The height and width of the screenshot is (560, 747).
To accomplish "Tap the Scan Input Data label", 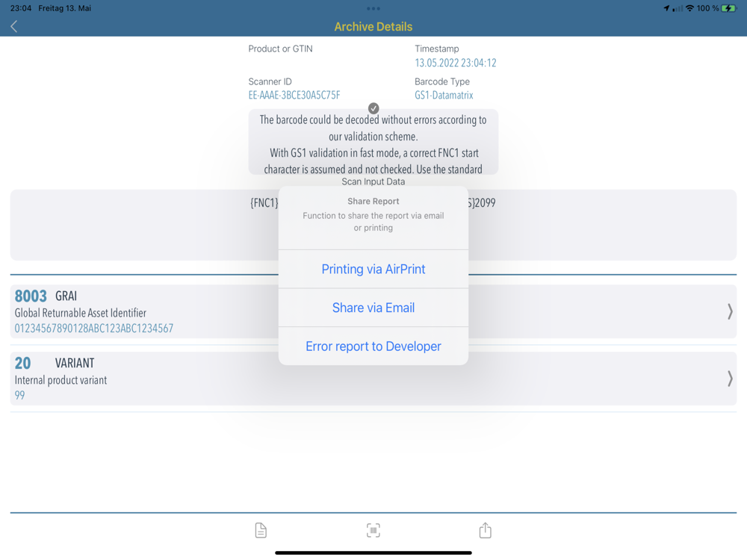I will pyautogui.click(x=373, y=181).
